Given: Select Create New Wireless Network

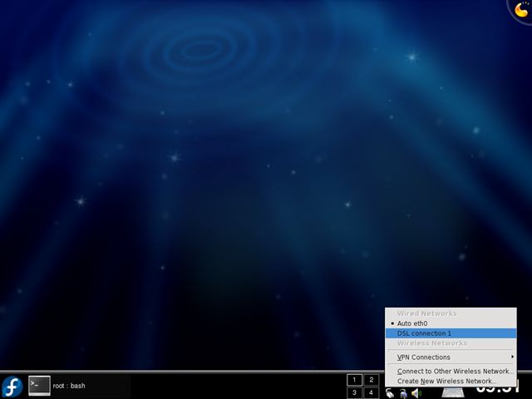Looking at the screenshot, I should [x=451, y=381].
